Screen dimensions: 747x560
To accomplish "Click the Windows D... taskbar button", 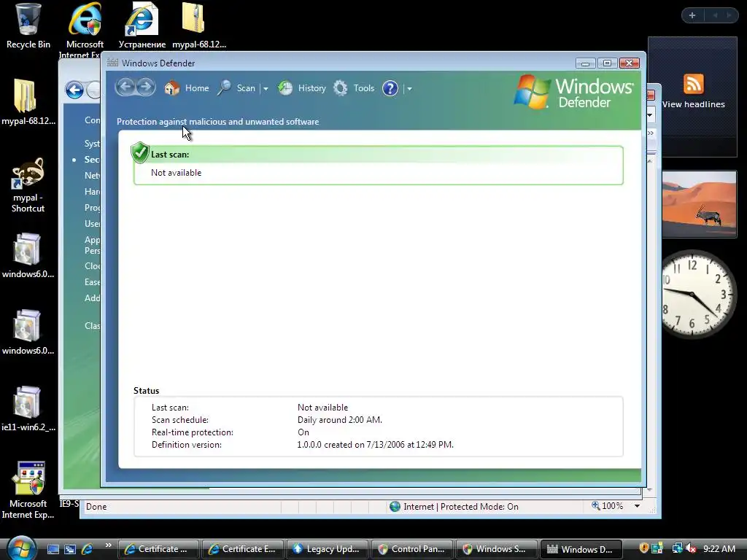I will click(581, 549).
